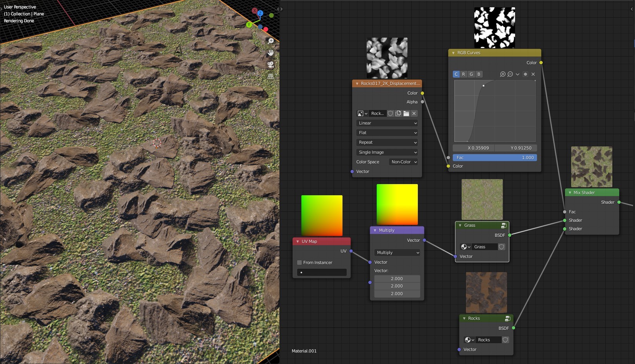Collapse the Grass group node
The image size is (635, 364).
point(460,225)
